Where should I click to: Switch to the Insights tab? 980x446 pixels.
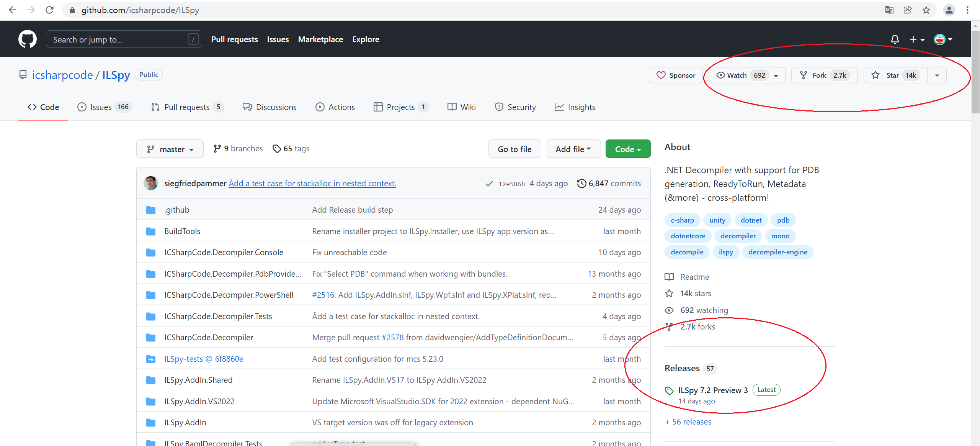[x=575, y=107]
